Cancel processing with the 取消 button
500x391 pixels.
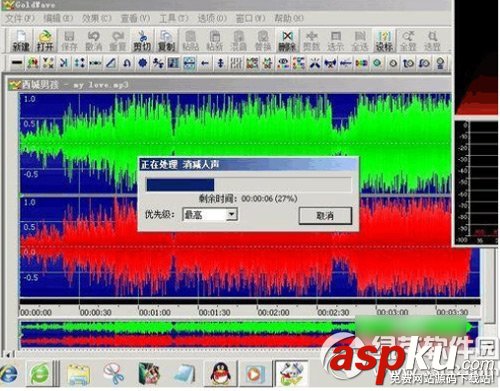click(x=325, y=215)
